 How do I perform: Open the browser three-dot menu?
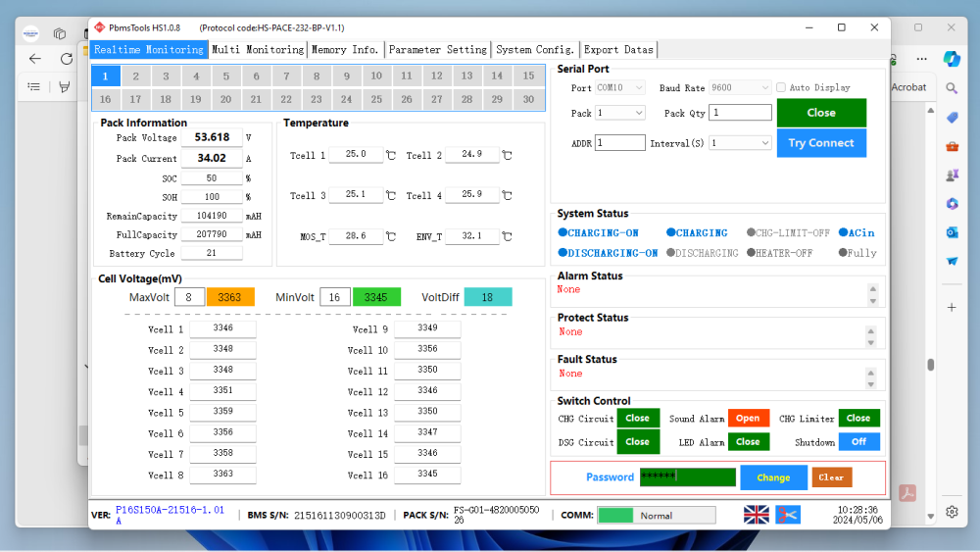point(922,59)
